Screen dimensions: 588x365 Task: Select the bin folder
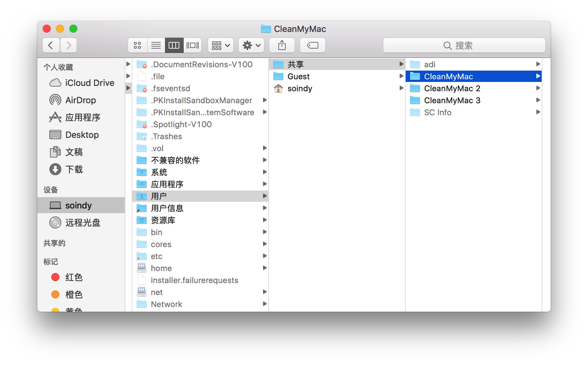[x=200, y=232]
